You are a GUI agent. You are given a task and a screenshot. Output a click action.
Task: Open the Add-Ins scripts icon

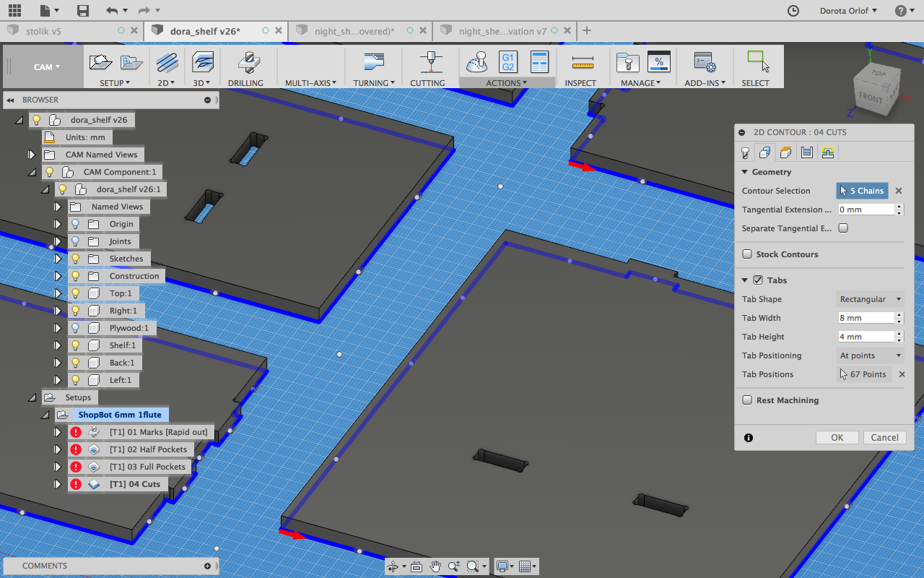coord(704,62)
